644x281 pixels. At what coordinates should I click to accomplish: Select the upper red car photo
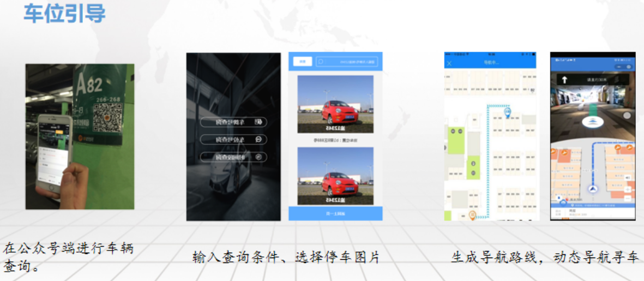335,104
